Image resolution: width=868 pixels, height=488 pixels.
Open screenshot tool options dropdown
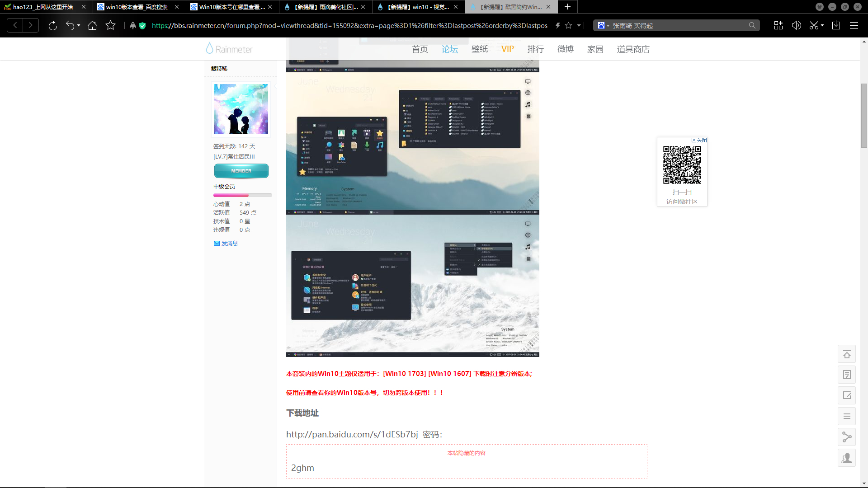point(822,26)
